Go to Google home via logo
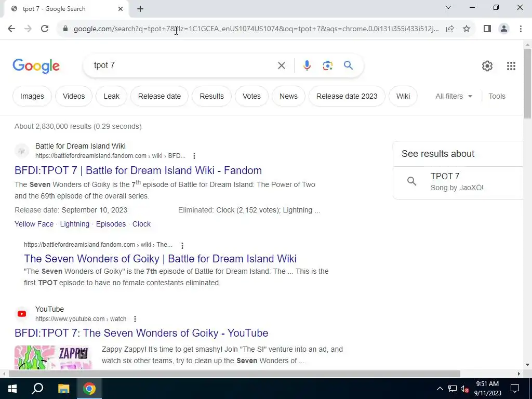532x399 pixels. (36, 66)
